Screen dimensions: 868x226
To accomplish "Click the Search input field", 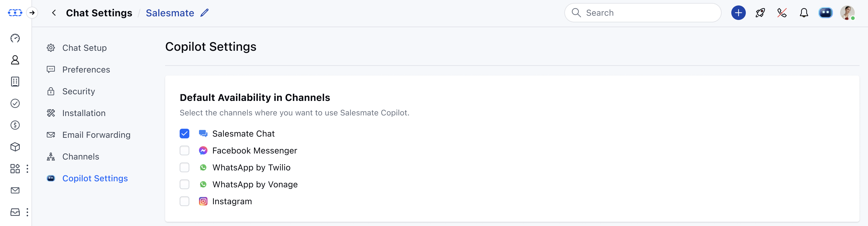I will [643, 13].
